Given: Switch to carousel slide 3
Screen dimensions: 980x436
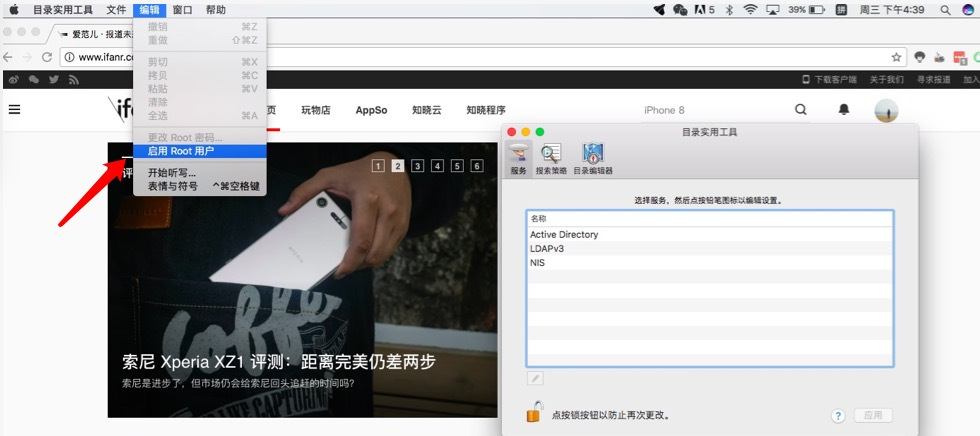Looking at the screenshot, I should point(418,166).
